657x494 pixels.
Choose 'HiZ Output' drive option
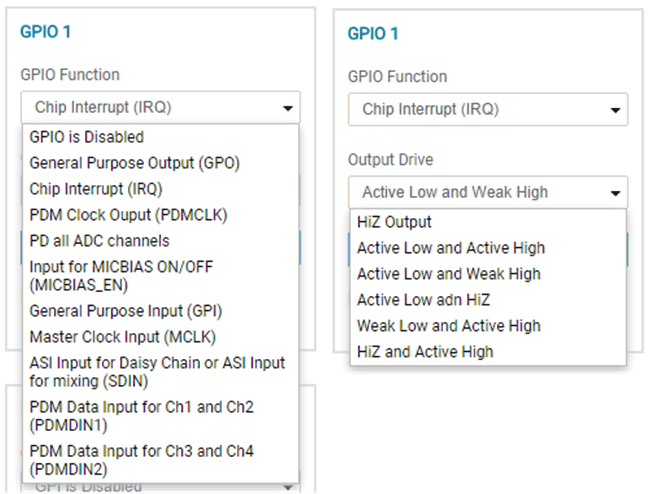click(x=395, y=222)
